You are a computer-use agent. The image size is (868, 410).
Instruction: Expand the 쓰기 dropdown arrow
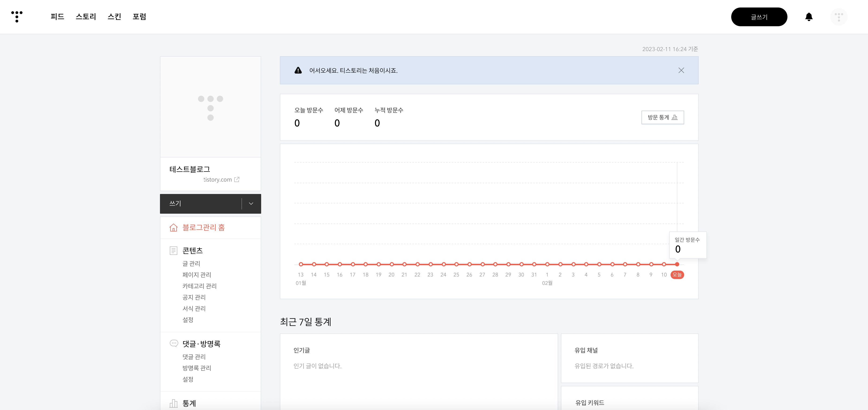click(251, 204)
